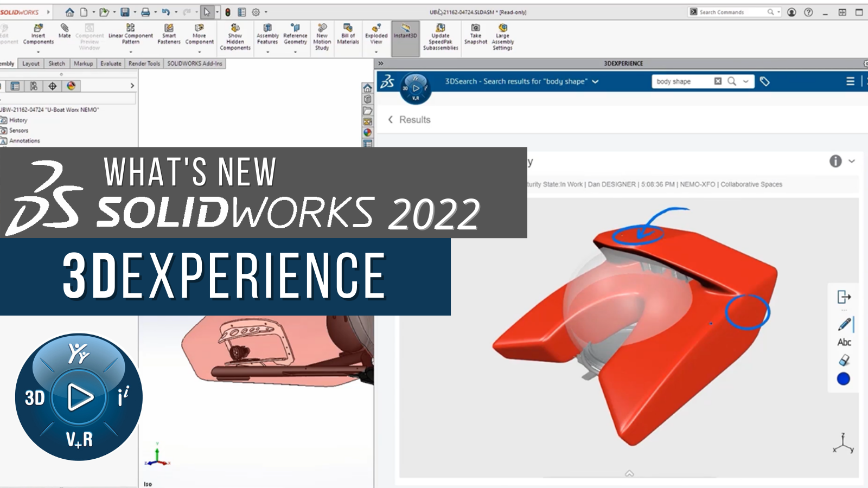Select the Mate tool
Viewport: 868px width, 488px height.
pyautogui.click(x=65, y=31)
